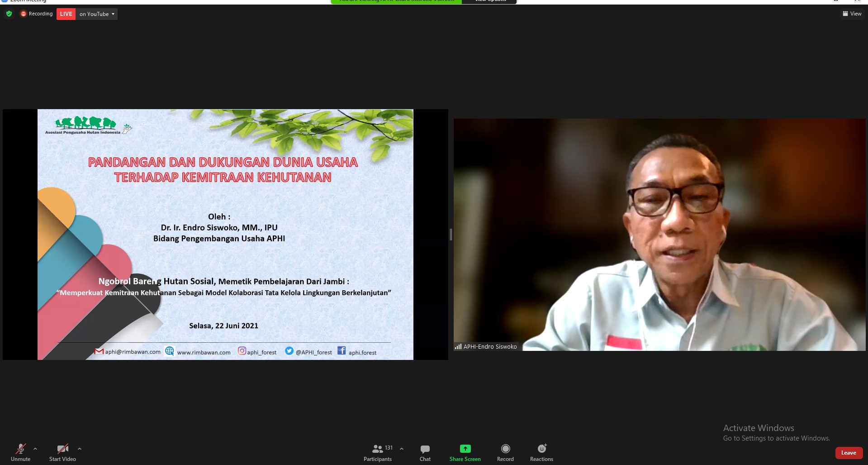
Task: Open the Chat panel
Action: pos(425,452)
